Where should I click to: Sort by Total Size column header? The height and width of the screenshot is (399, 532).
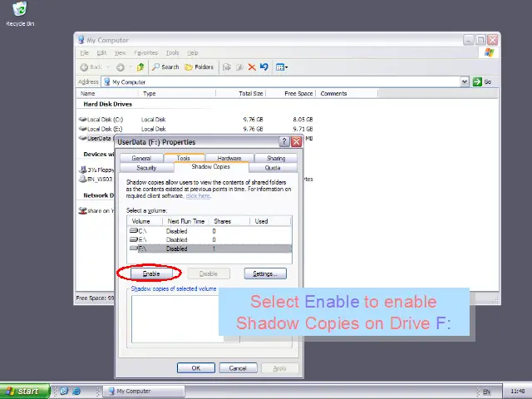pos(240,93)
